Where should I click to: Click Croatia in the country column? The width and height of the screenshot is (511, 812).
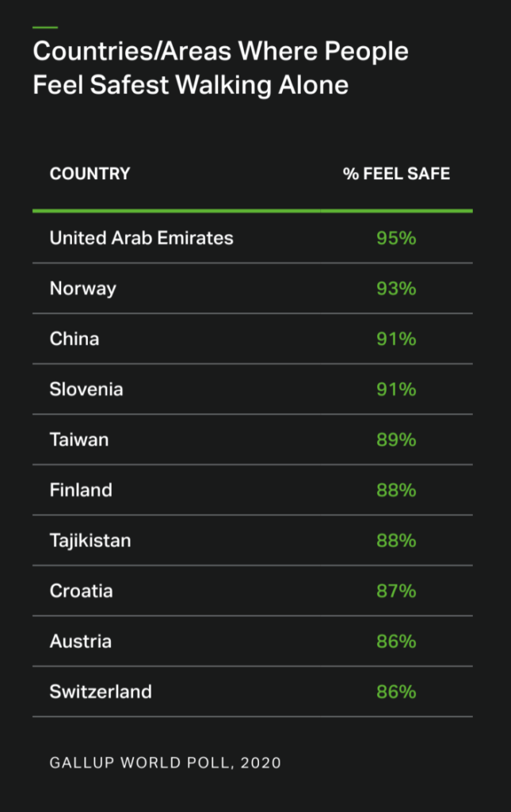(82, 591)
